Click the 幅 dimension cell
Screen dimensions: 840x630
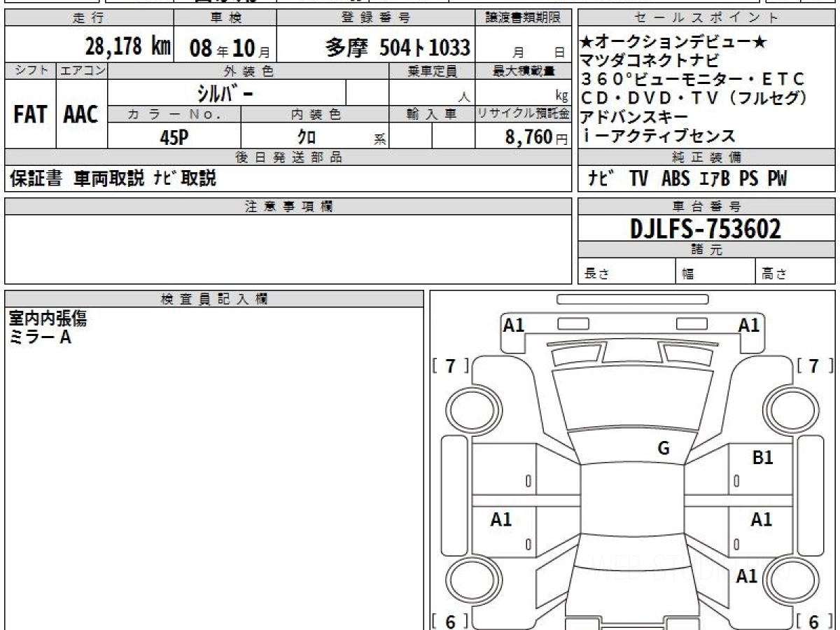tap(716, 272)
